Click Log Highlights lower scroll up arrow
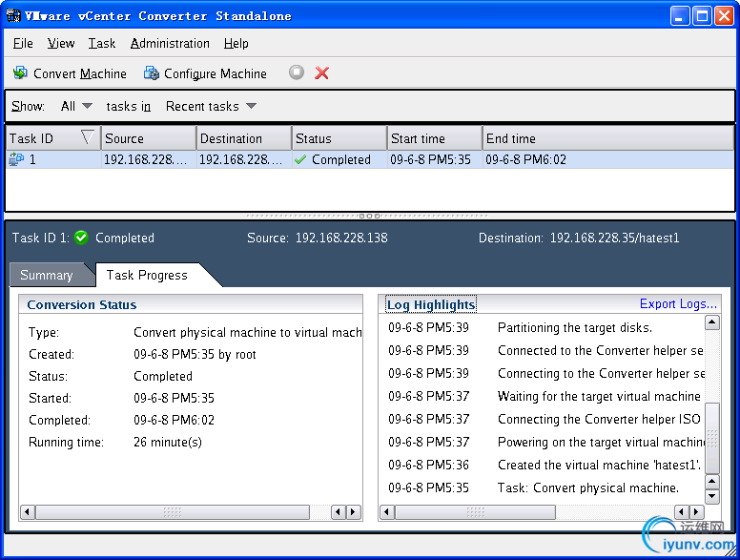This screenshot has height=560, width=740. [711, 481]
